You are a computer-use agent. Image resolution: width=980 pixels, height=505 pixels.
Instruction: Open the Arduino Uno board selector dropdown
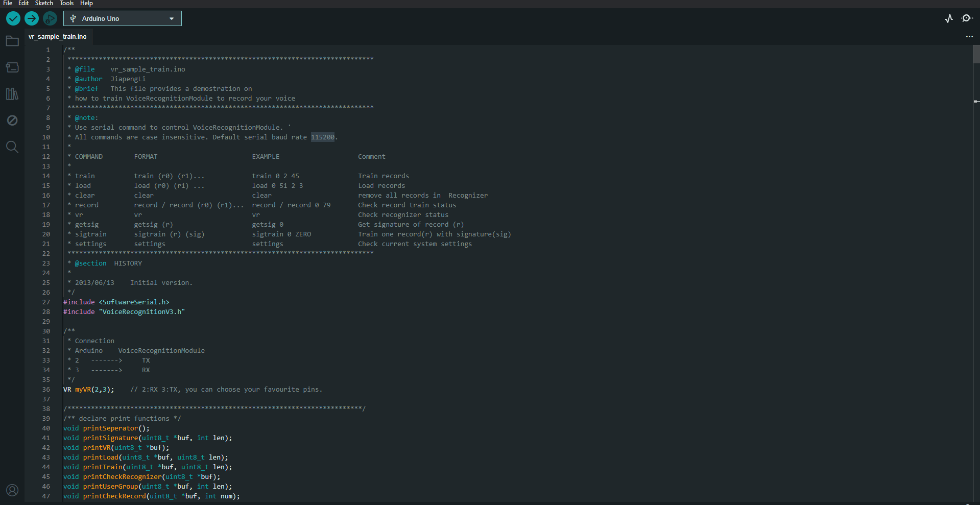point(123,18)
